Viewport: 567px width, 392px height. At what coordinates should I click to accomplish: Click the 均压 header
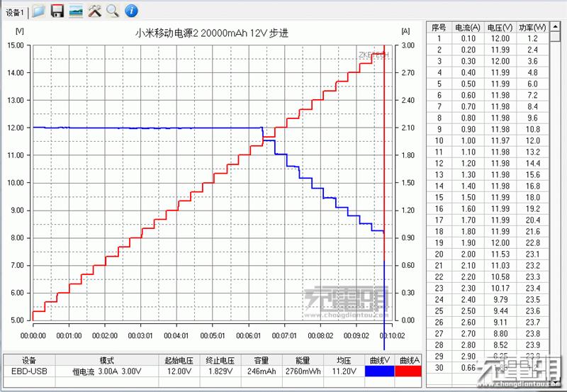pos(344,360)
